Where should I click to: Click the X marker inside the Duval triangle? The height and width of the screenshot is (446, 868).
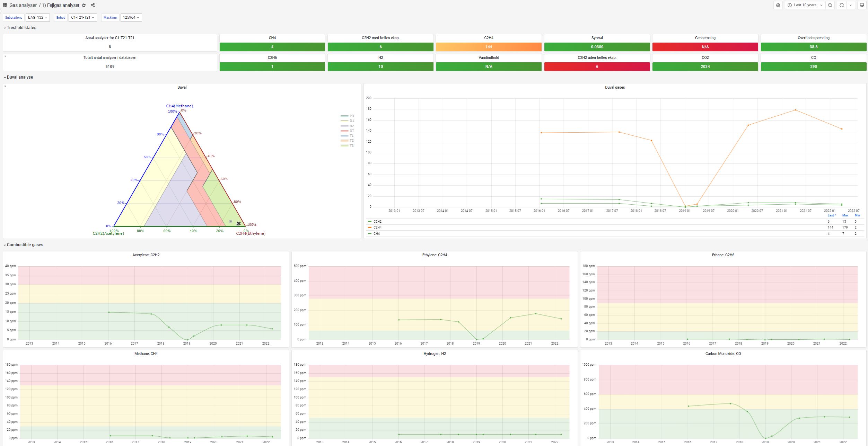coord(238,223)
